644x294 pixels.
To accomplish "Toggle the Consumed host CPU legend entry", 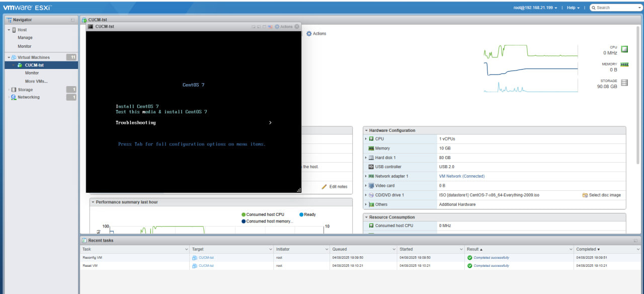I will 263,214.
